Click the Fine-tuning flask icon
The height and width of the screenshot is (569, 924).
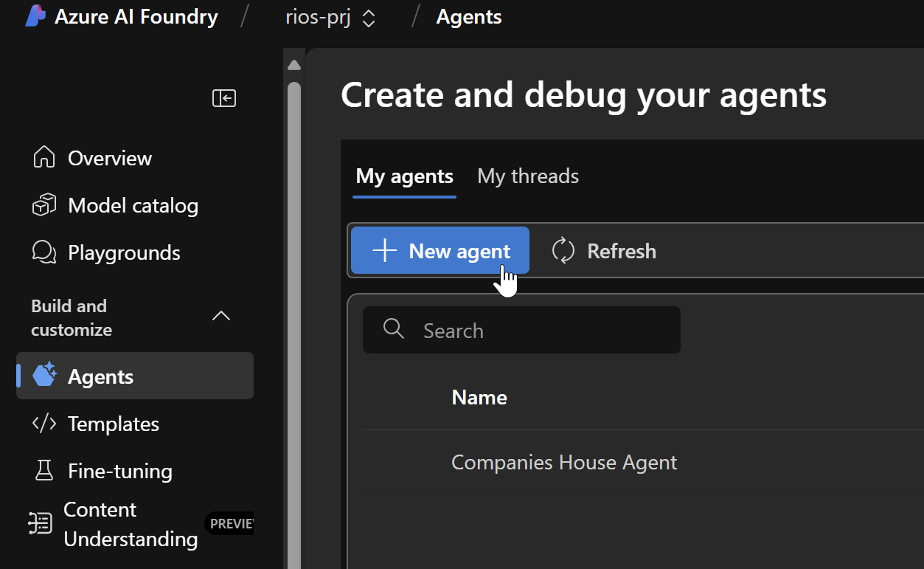pyautogui.click(x=44, y=471)
